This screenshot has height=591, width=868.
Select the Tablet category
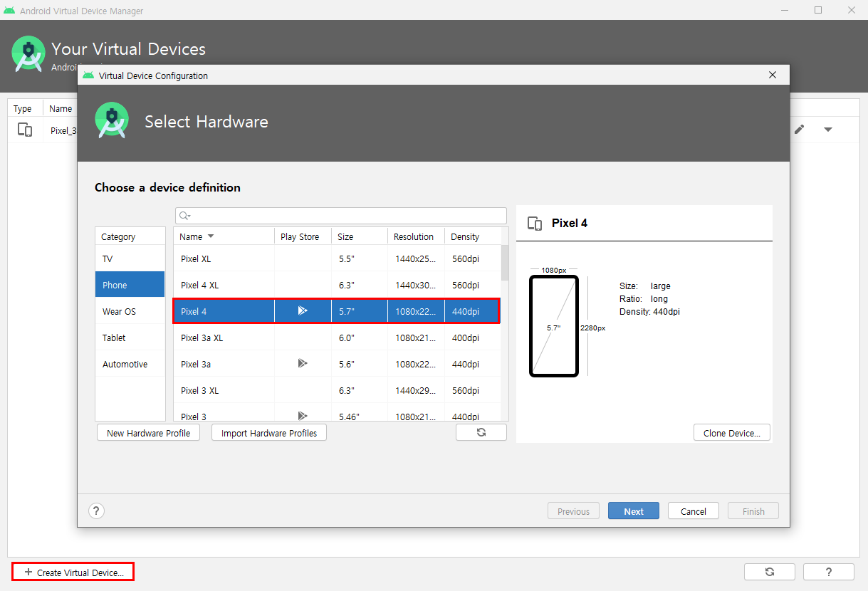(x=130, y=338)
